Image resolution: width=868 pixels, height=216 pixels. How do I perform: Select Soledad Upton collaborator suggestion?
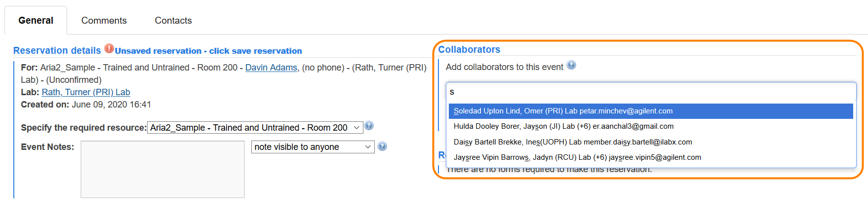(563, 111)
